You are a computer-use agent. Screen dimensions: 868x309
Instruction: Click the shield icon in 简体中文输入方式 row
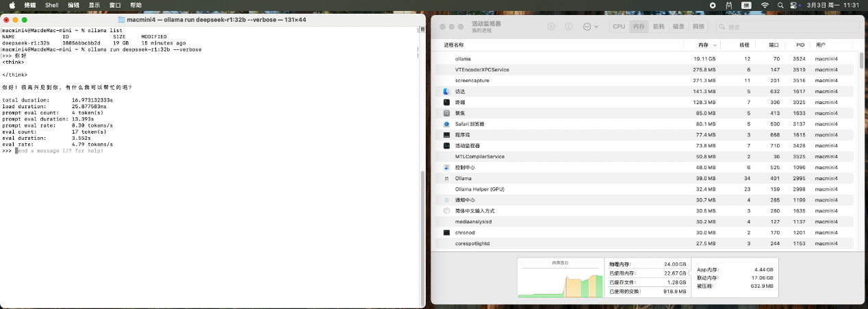click(x=446, y=211)
